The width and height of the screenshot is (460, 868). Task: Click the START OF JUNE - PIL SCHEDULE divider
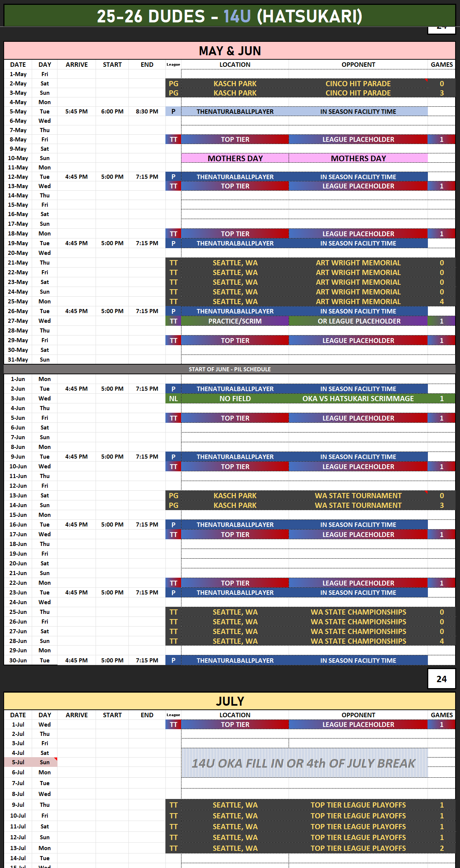click(230, 369)
